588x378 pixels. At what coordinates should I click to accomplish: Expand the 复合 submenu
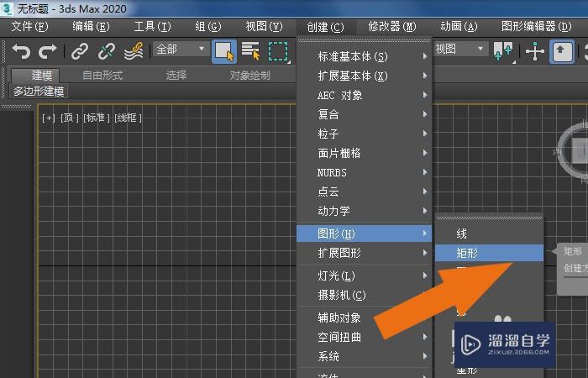tap(364, 114)
